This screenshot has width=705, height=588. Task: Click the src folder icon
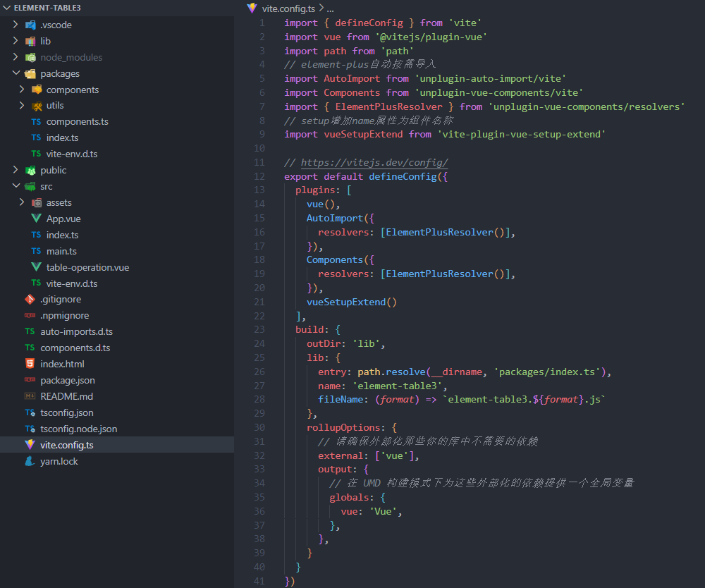[30, 187]
